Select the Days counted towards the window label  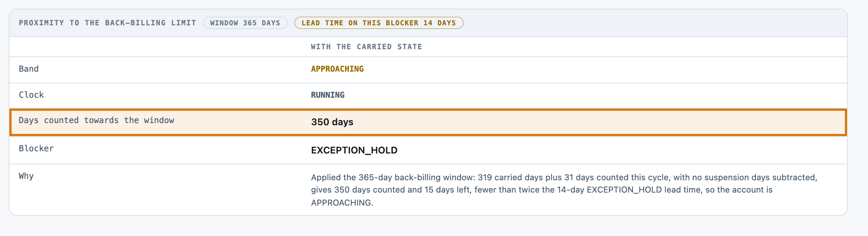[x=96, y=120]
